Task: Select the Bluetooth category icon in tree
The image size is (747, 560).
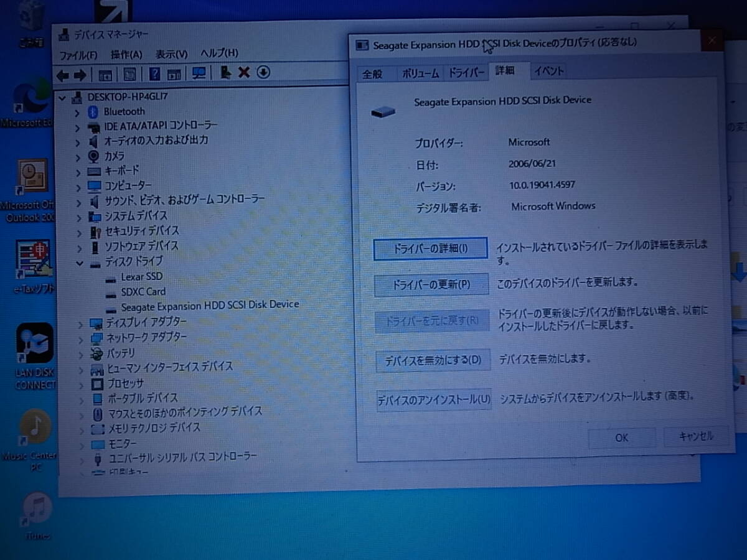Action: [x=93, y=112]
